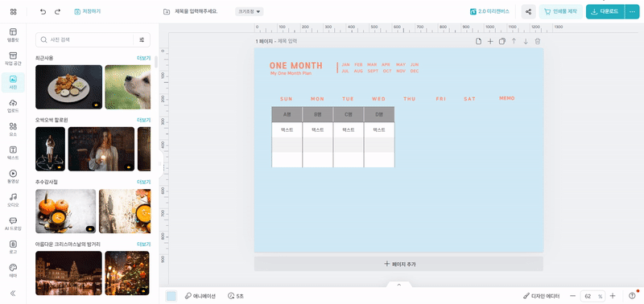Click the 저장하기 save button
The image size is (644, 304).
[x=88, y=11]
